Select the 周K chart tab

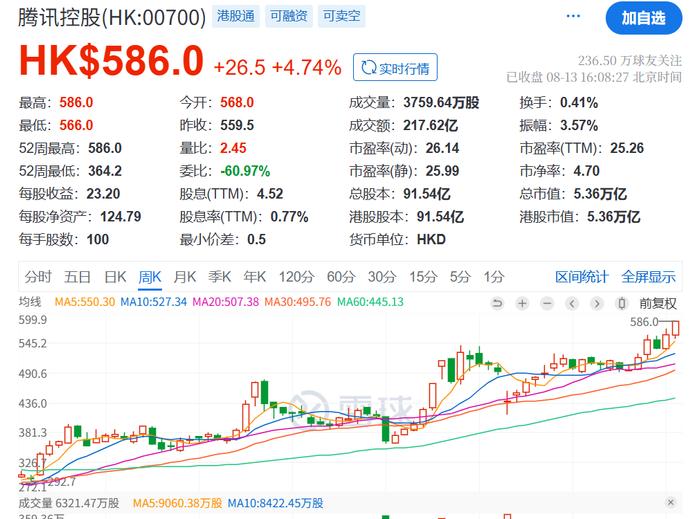pos(150,277)
